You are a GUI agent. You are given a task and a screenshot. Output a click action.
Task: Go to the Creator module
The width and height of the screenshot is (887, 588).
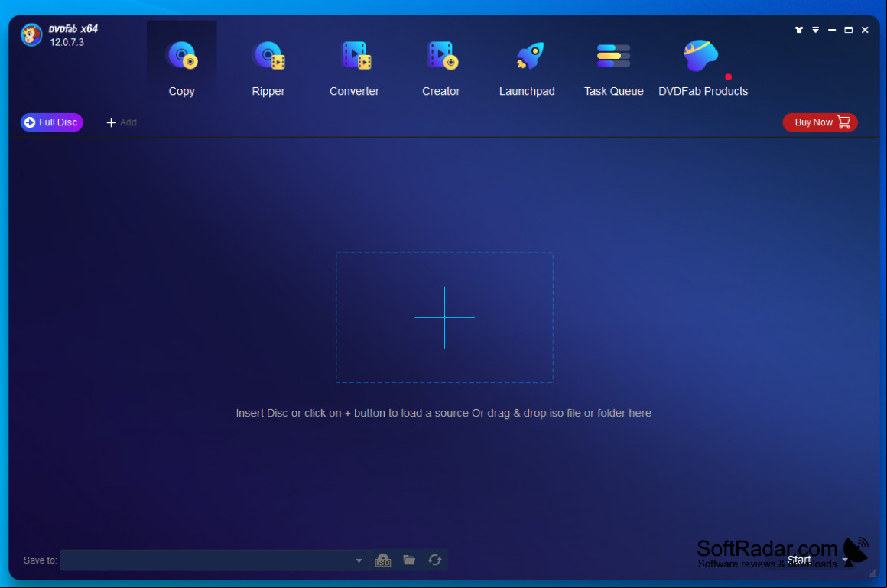coord(441,69)
